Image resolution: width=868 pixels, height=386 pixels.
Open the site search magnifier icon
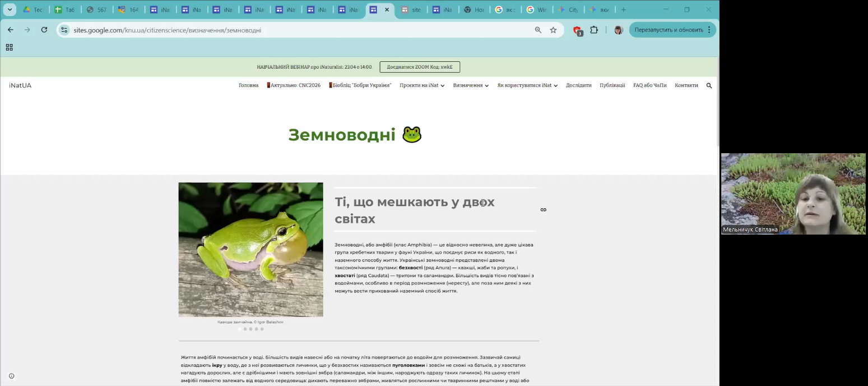click(x=709, y=85)
